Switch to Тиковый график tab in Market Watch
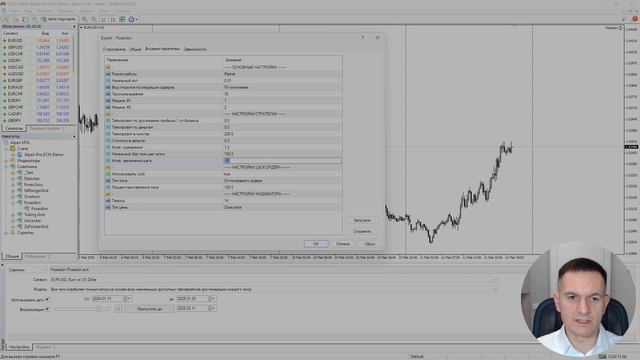Viewport: 640px width, 360px height. 45,129
